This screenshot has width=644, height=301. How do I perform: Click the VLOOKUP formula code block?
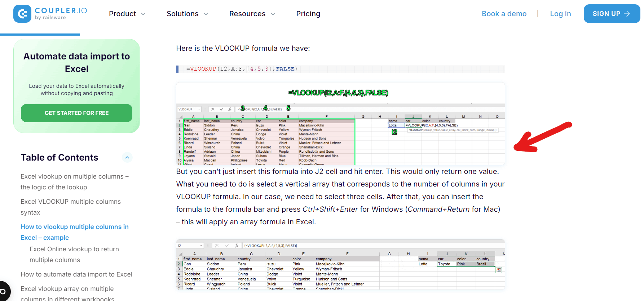(x=340, y=69)
